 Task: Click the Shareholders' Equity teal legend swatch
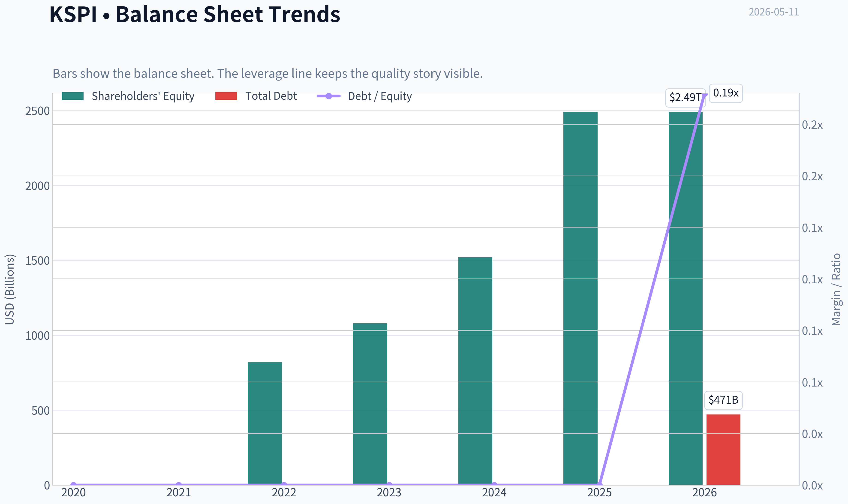pos(73,96)
